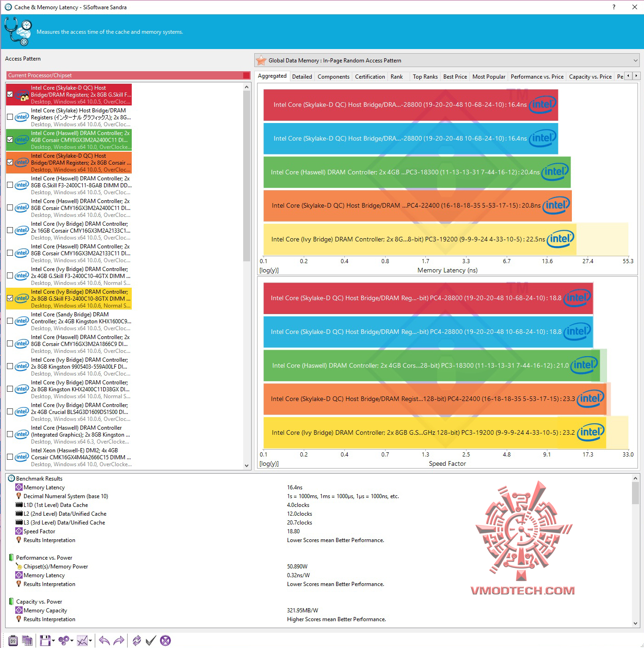This screenshot has height=648, width=644.
Task: Click the diamond icon beside Speed Factor
Action: [19, 531]
